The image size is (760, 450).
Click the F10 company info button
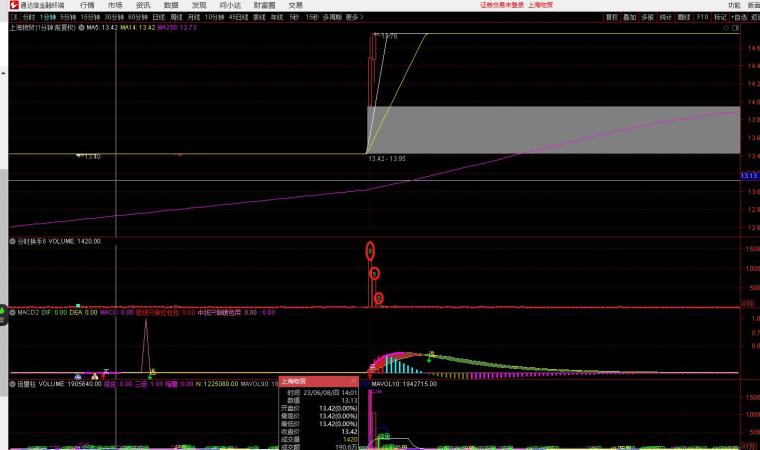pos(702,17)
